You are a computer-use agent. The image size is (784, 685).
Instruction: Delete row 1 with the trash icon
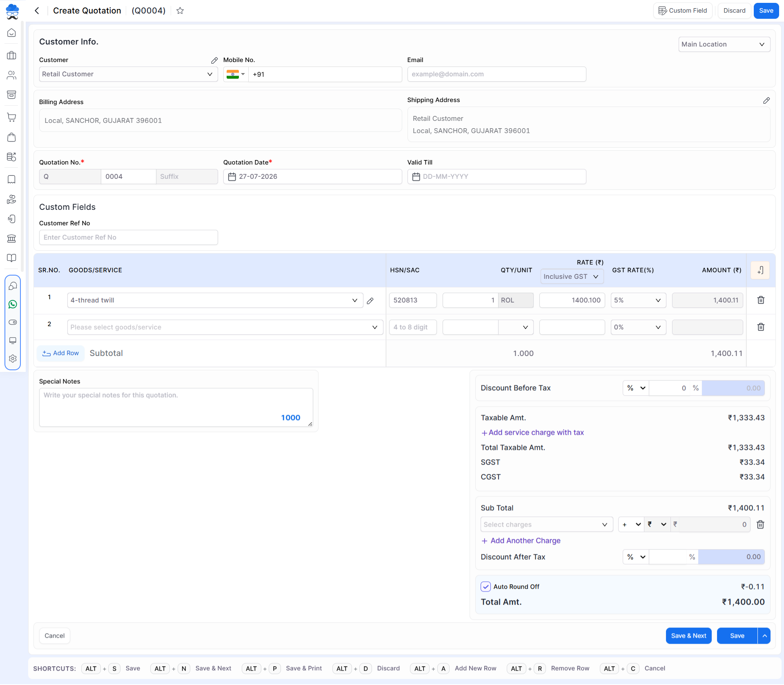click(761, 300)
